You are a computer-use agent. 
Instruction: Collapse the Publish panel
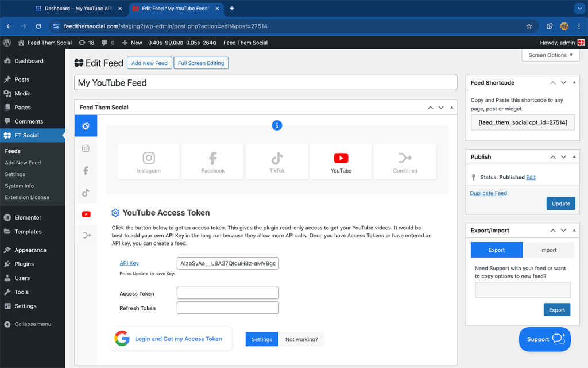coord(574,157)
